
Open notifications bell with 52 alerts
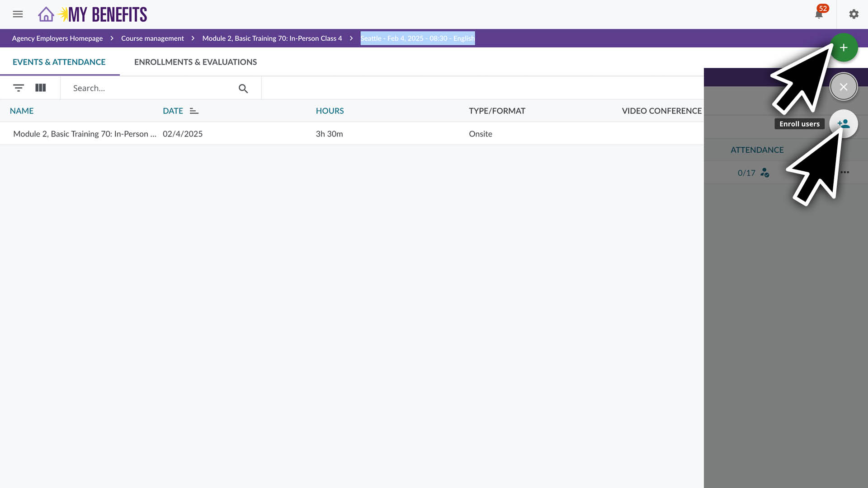pyautogui.click(x=819, y=14)
